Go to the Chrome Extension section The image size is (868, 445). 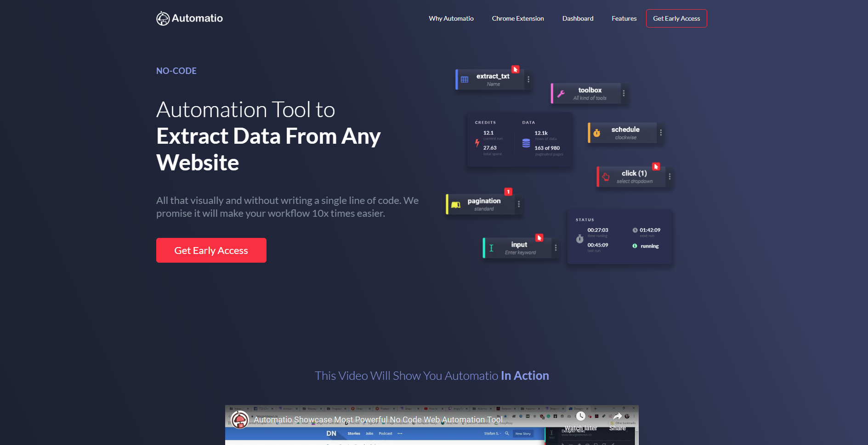(x=518, y=18)
